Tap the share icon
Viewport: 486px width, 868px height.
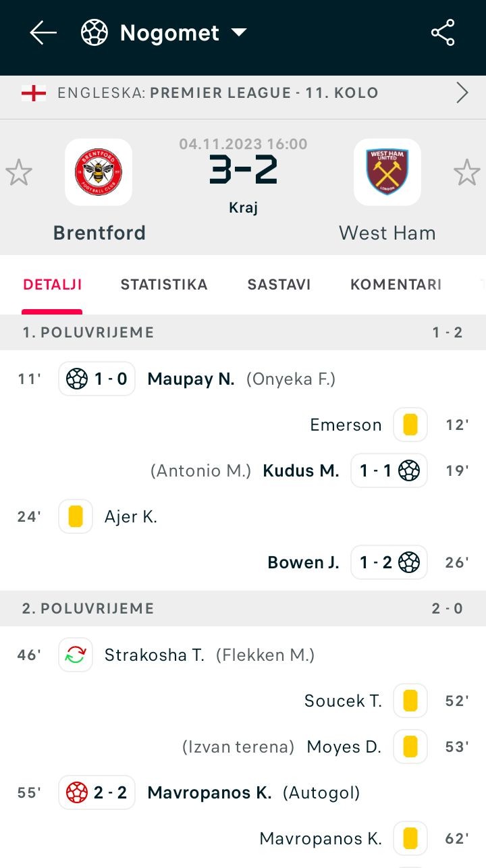pyautogui.click(x=443, y=32)
